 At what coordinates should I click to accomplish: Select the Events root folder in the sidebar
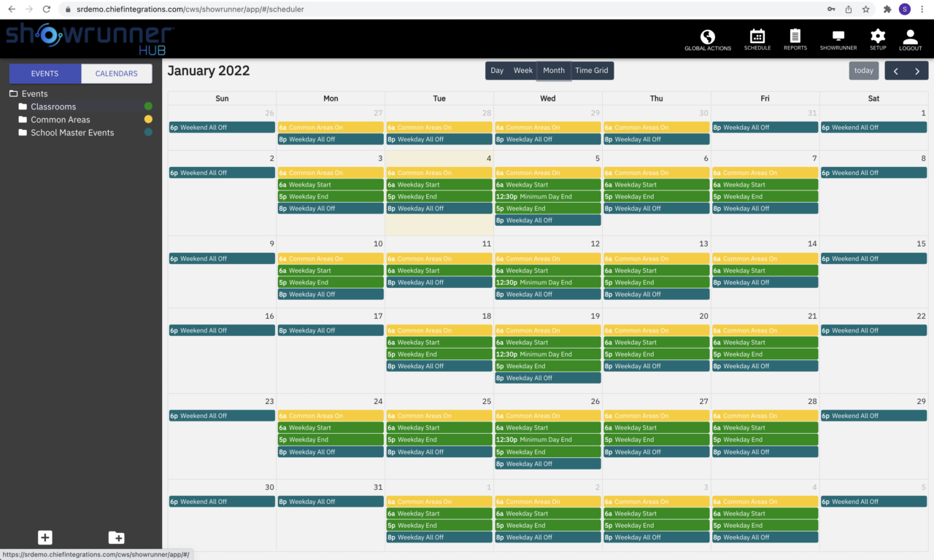tap(33, 93)
